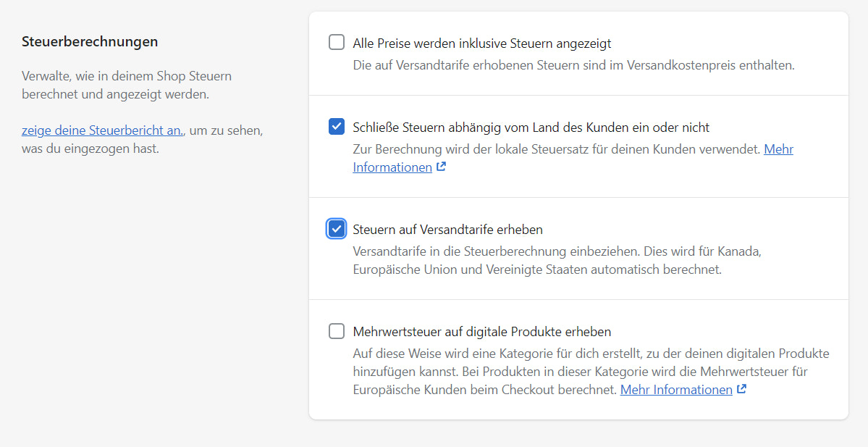Uncheck the 'Steuern auf Versandtarife erheben' checkbox
This screenshot has height=447, width=868.
pos(337,230)
